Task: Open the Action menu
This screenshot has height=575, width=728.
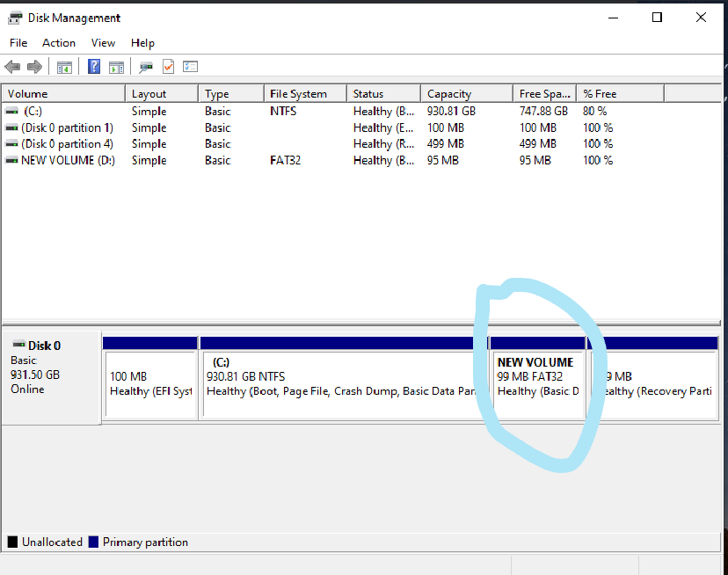Action: tap(59, 43)
